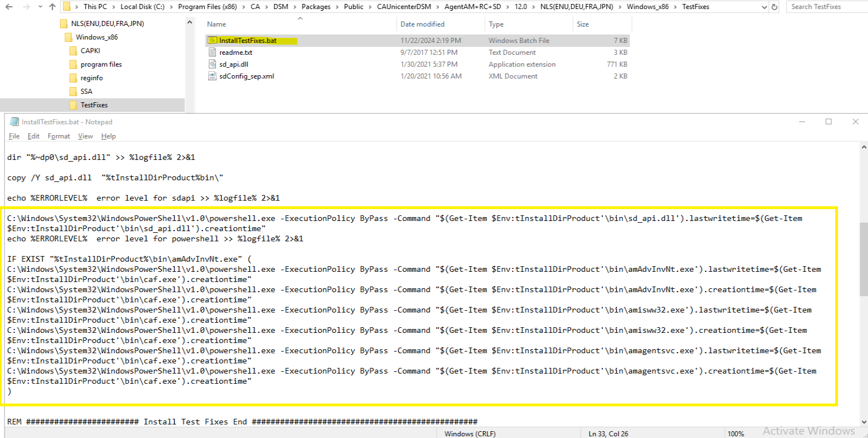Click the Search TestFixes input box
Viewport: 868px width, 438px height.
click(826, 7)
